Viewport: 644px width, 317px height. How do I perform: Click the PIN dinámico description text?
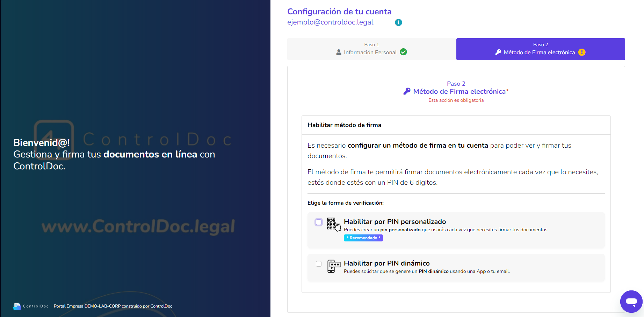pos(427,271)
